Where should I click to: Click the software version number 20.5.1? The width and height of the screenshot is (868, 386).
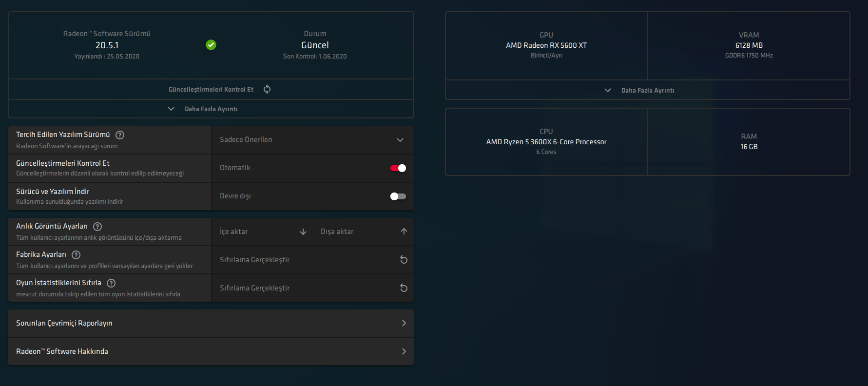(107, 45)
